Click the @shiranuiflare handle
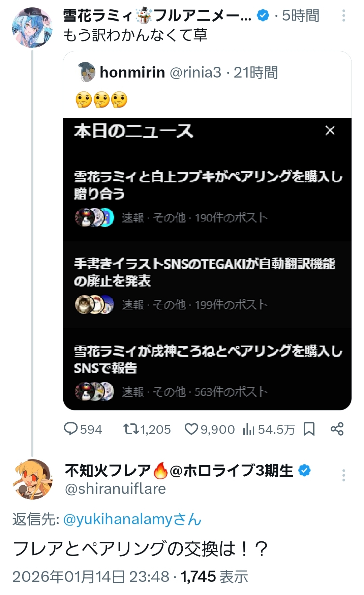364x595 pixels. 115,489
